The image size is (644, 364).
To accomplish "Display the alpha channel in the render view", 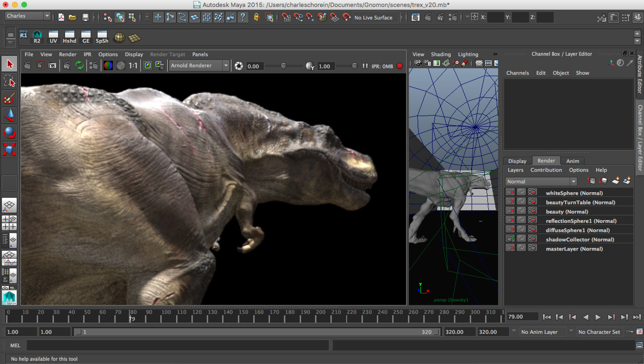I will [120, 65].
